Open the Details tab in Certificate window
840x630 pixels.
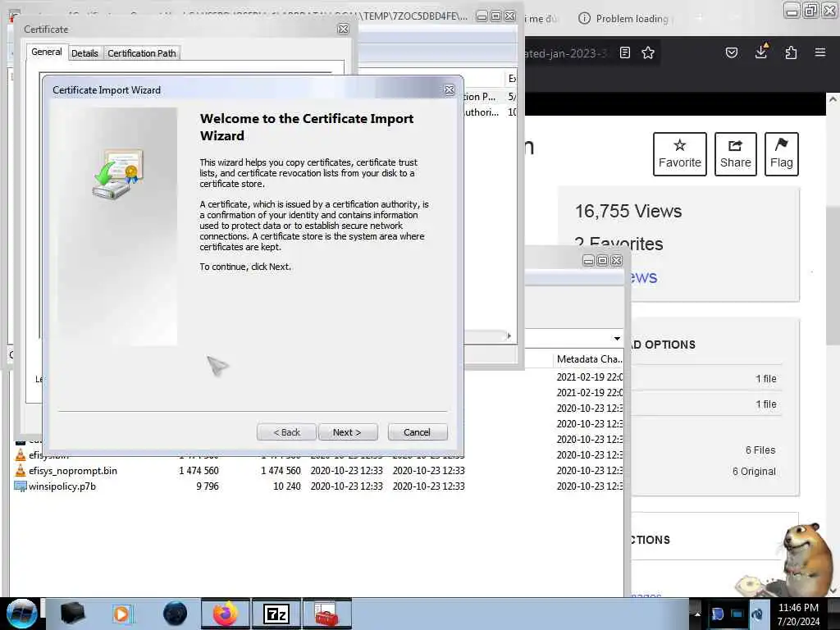(x=84, y=53)
